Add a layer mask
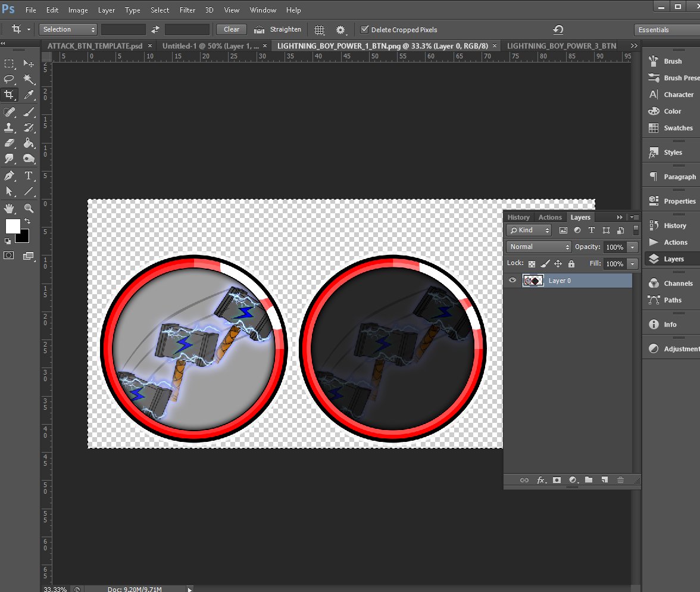This screenshot has width=700, height=592. pos(557,480)
